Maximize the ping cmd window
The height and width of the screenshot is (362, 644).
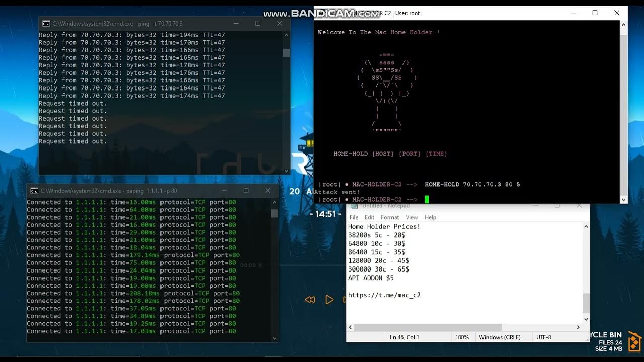[x=258, y=24]
